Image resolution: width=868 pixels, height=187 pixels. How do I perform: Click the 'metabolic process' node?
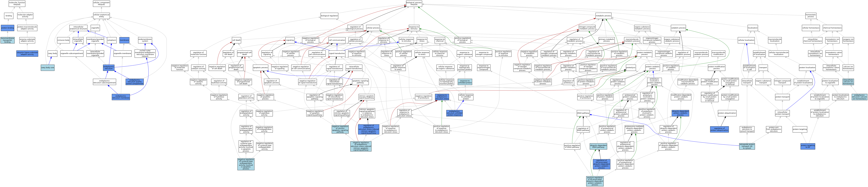[x=603, y=16]
